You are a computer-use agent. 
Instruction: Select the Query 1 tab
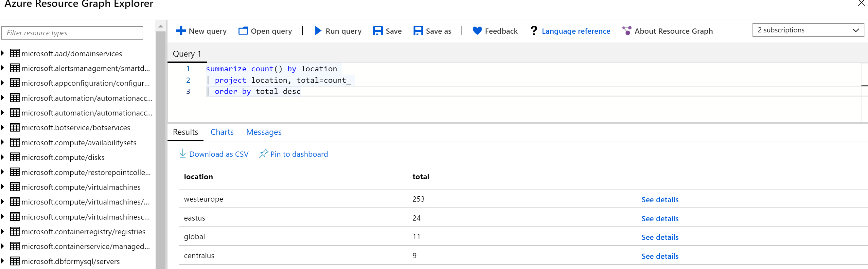(187, 54)
